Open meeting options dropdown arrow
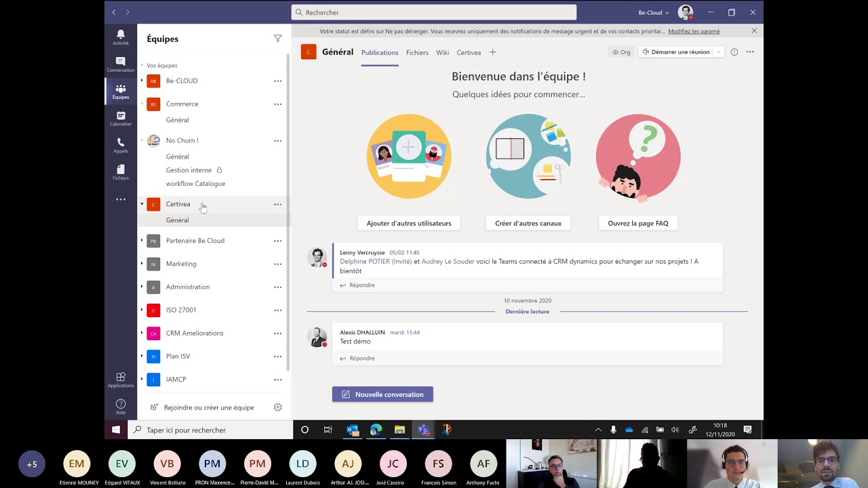This screenshot has width=868, height=488. [x=718, y=52]
